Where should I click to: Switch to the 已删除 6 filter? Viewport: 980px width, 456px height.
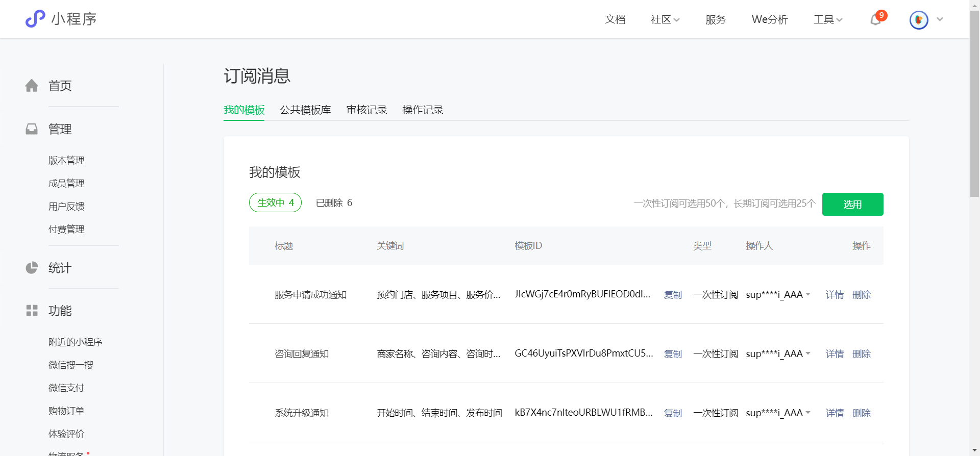[x=334, y=202]
